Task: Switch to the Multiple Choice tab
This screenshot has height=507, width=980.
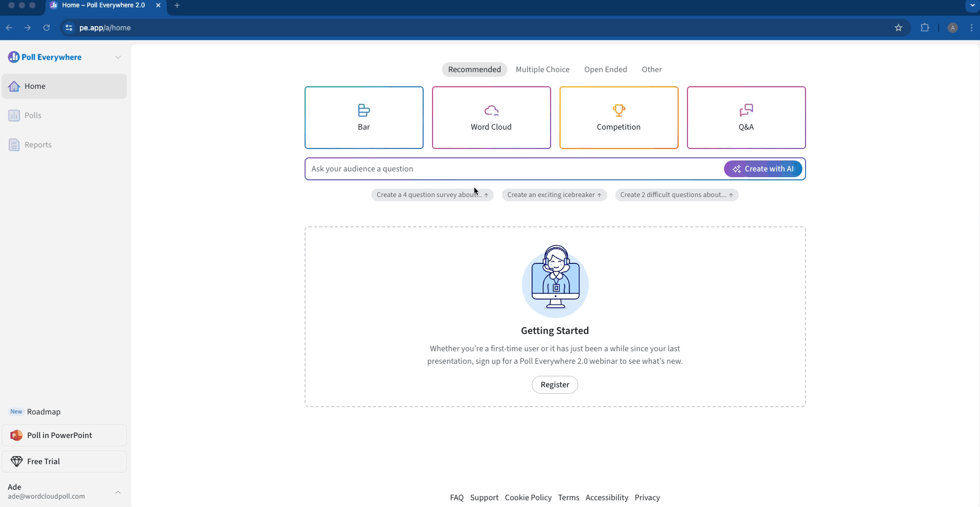Action: (x=543, y=70)
